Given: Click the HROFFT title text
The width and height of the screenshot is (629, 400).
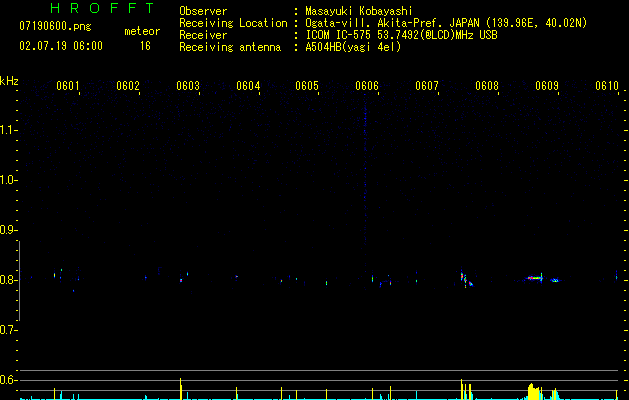Looking at the screenshot, I should tap(103, 8).
